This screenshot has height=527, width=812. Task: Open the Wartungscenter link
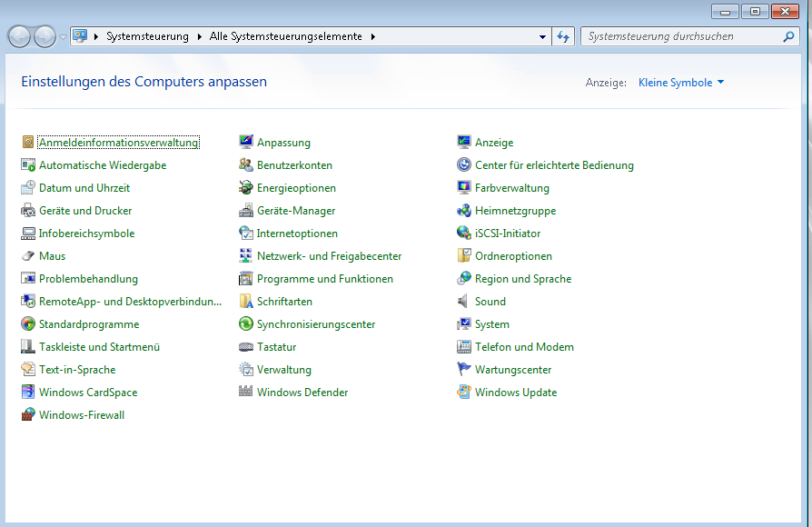click(513, 370)
